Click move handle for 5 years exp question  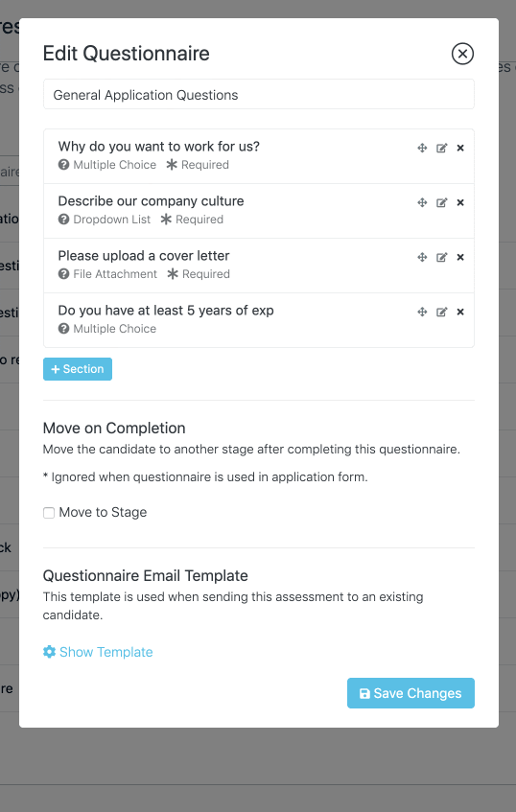(422, 312)
